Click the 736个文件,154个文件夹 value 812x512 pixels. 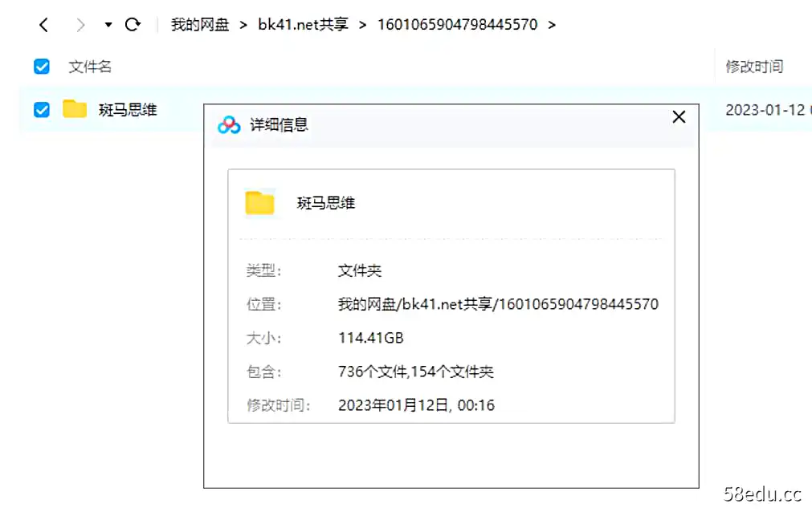tap(416, 372)
